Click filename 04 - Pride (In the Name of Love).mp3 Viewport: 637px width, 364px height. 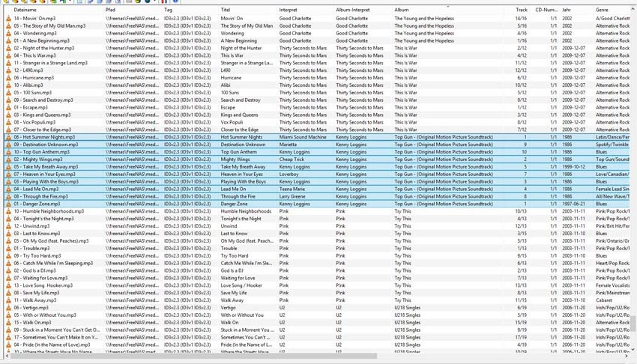[52, 345]
